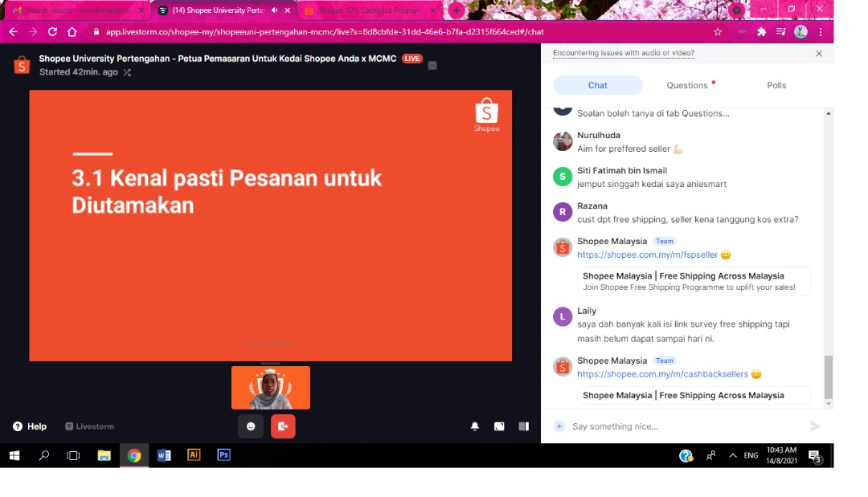Click the shuffle icon next to Started 42min ago
This screenshot has width=868, height=497.
[x=127, y=72]
